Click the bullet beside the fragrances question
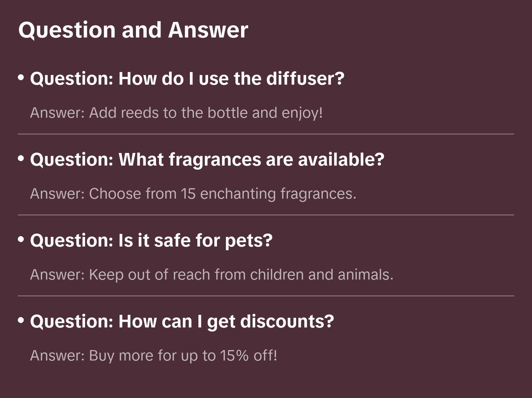 [21, 159]
